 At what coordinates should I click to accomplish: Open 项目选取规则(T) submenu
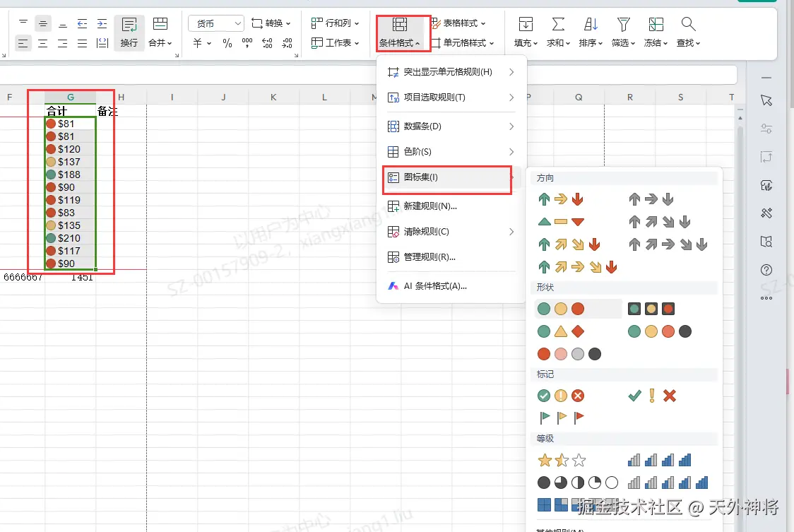pyautogui.click(x=451, y=97)
